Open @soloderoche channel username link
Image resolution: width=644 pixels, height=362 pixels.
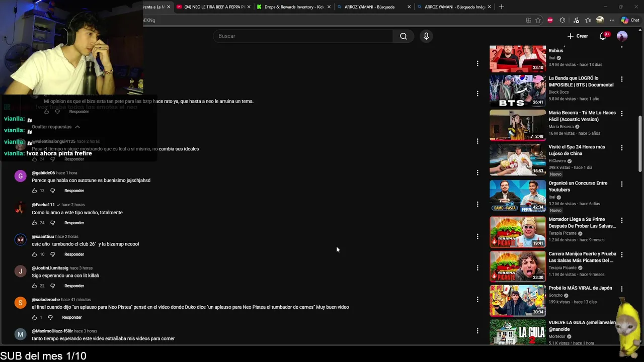tap(46, 300)
